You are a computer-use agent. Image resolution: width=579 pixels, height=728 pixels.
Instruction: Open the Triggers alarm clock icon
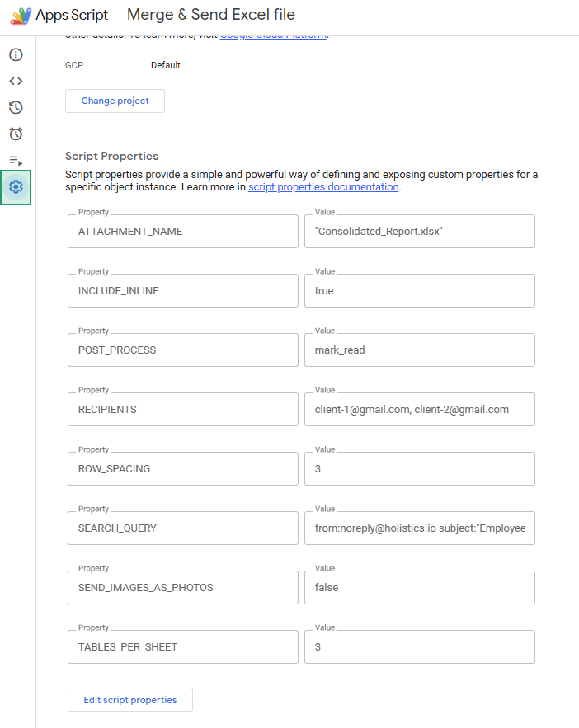pyautogui.click(x=16, y=134)
